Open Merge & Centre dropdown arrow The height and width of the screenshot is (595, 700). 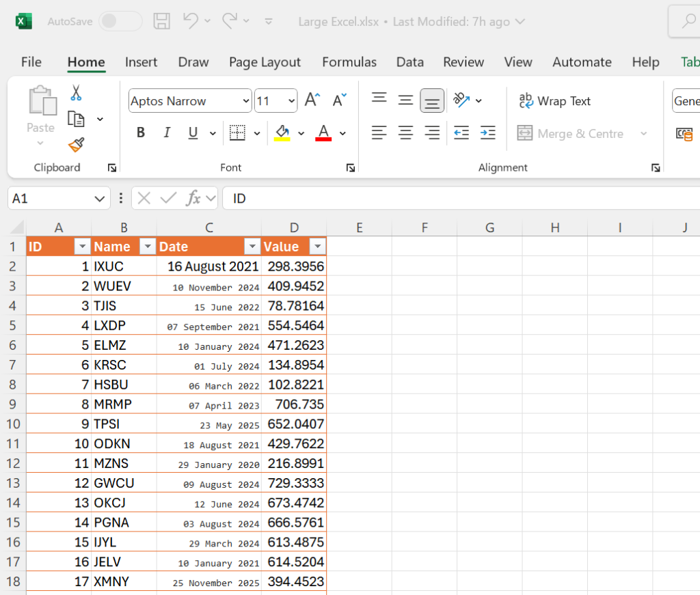pos(644,133)
